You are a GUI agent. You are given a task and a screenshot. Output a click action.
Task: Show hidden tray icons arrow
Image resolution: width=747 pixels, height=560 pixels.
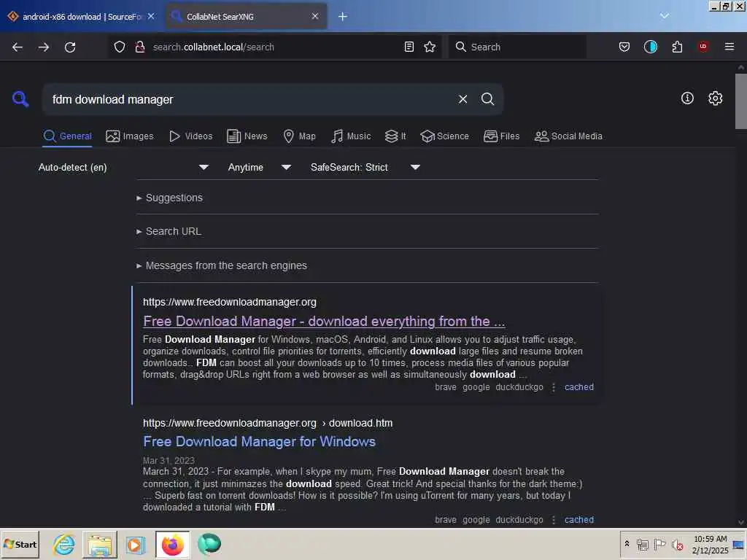click(627, 543)
